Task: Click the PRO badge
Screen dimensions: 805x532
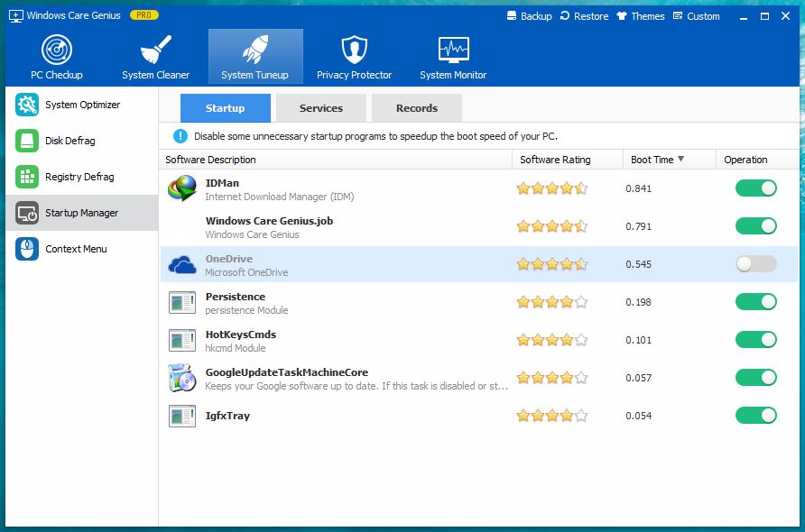Action: click(x=143, y=15)
